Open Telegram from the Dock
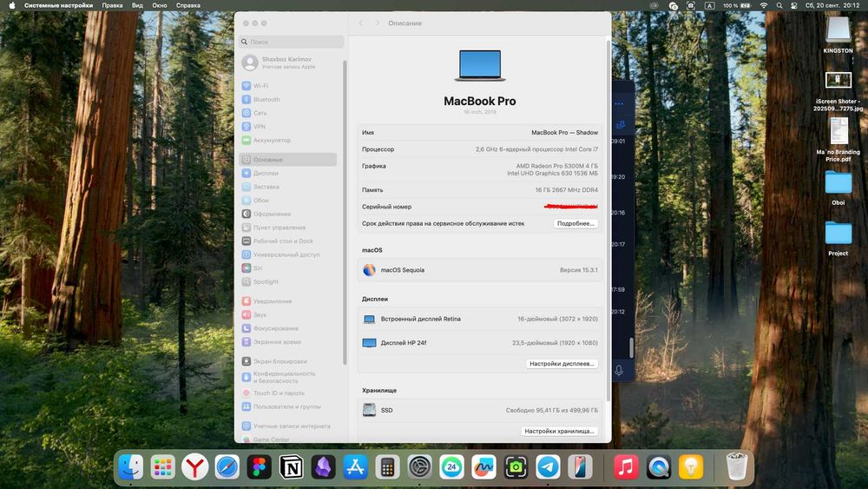This screenshot has height=489, width=868. click(548, 467)
